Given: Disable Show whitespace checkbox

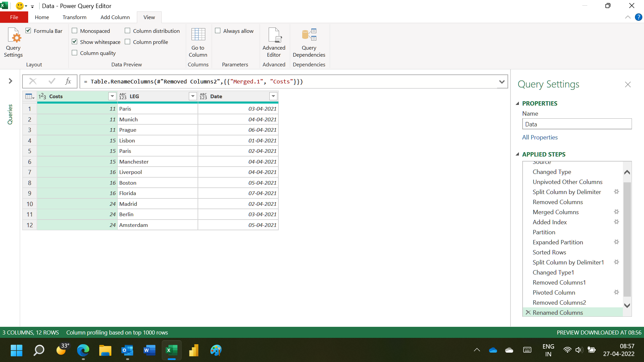Looking at the screenshot, I should (75, 42).
